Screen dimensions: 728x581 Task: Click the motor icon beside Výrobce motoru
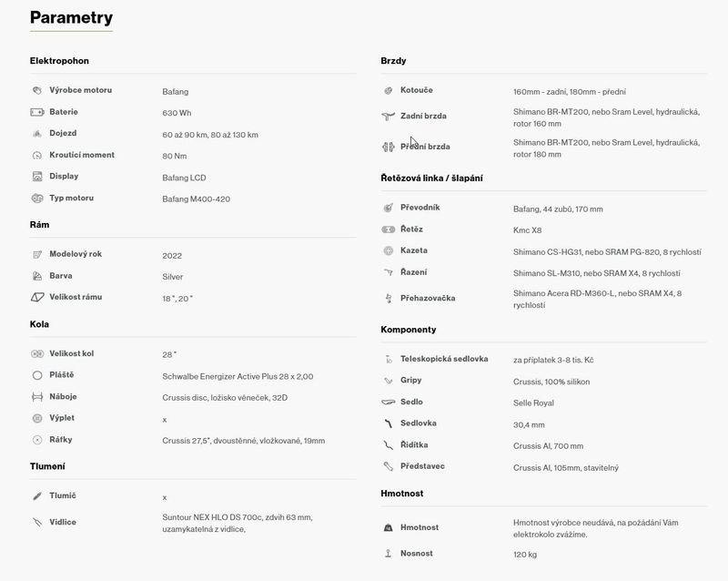(x=37, y=91)
